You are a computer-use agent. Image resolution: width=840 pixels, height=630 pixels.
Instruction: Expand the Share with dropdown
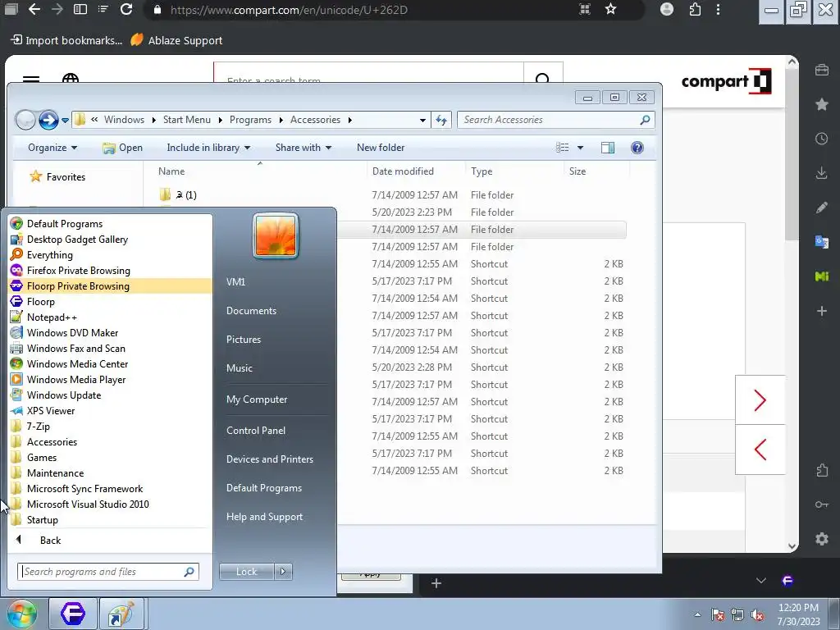[x=304, y=148]
